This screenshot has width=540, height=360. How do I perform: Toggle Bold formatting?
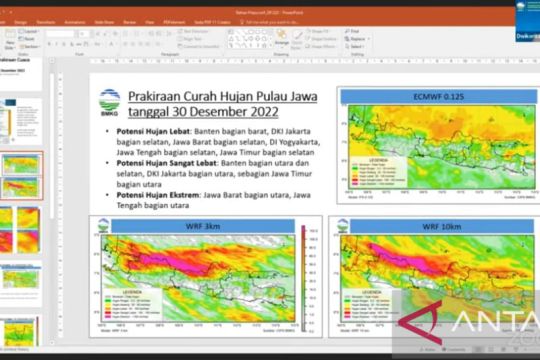point(49,44)
